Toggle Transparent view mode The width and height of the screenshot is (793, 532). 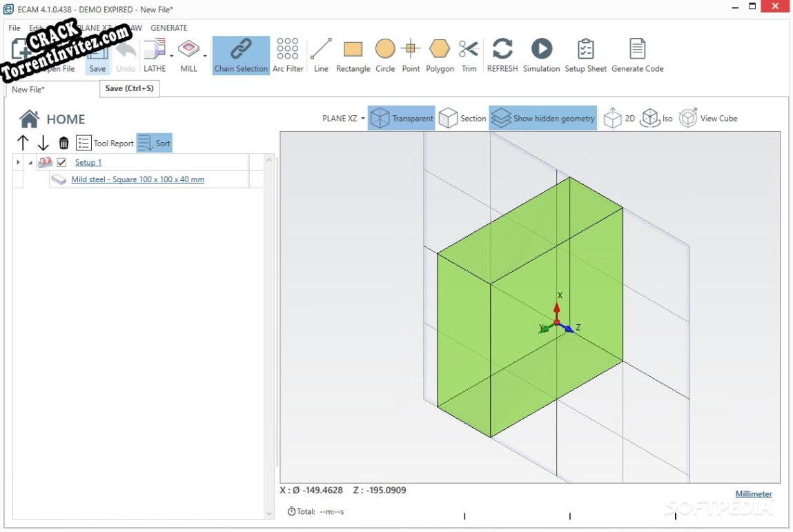coord(402,118)
